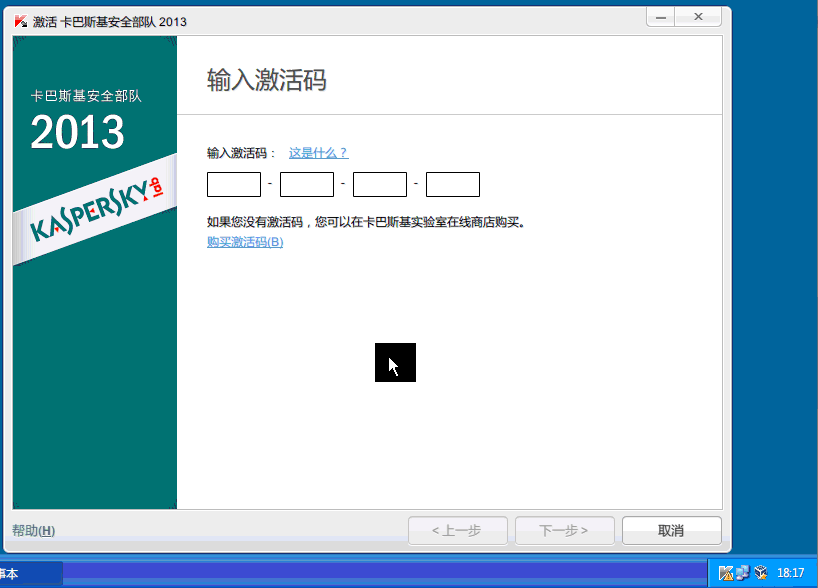Click the network connection tray icon
The image size is (818, 588).
point(742,573)
